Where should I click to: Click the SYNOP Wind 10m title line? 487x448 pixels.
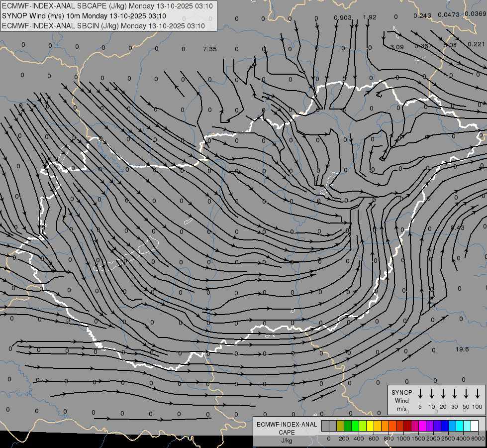(91, 16)
